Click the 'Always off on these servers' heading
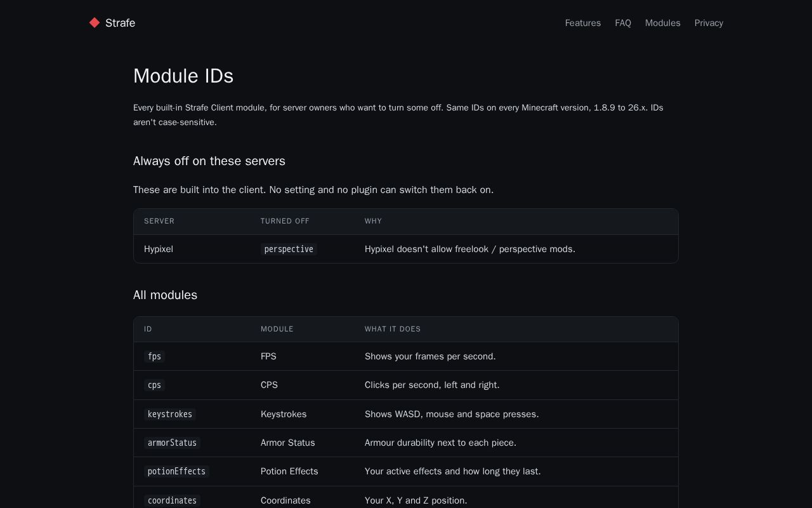 click(209, 161)
